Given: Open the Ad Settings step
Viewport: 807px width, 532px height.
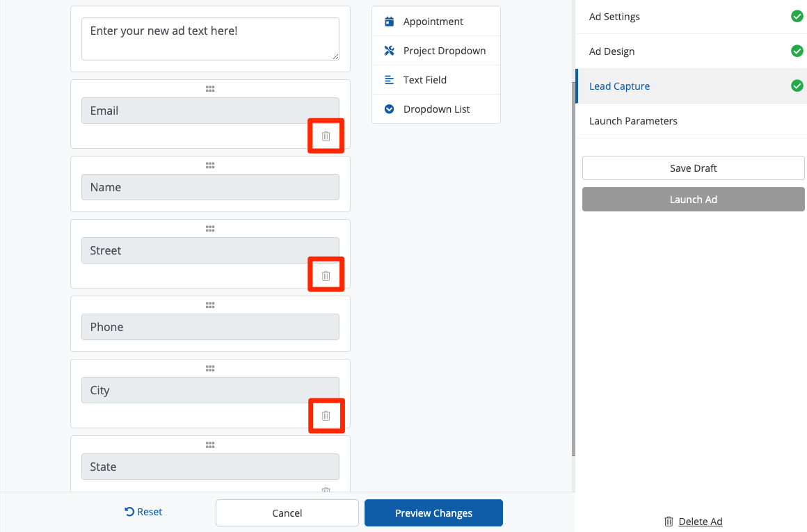Looking at the screenshot, I should click(x=614, y=17).
